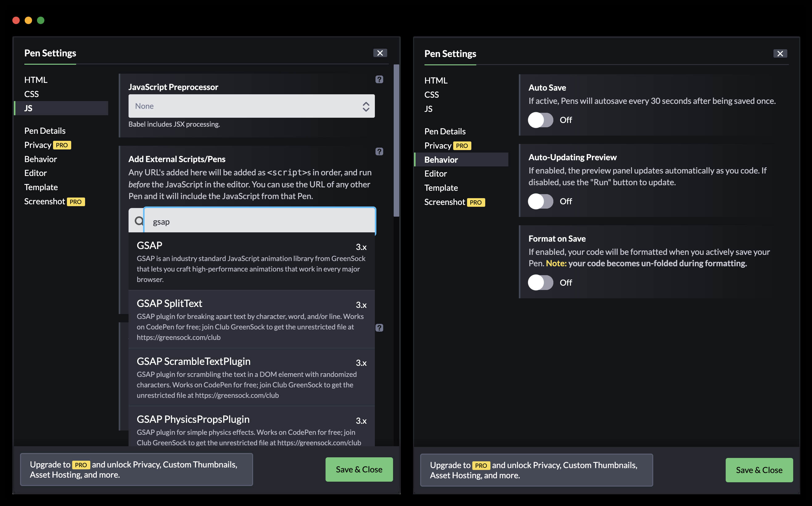812x506 pixels.
Task: Open Privacy settings in right dialog
Action: (437, 145)
